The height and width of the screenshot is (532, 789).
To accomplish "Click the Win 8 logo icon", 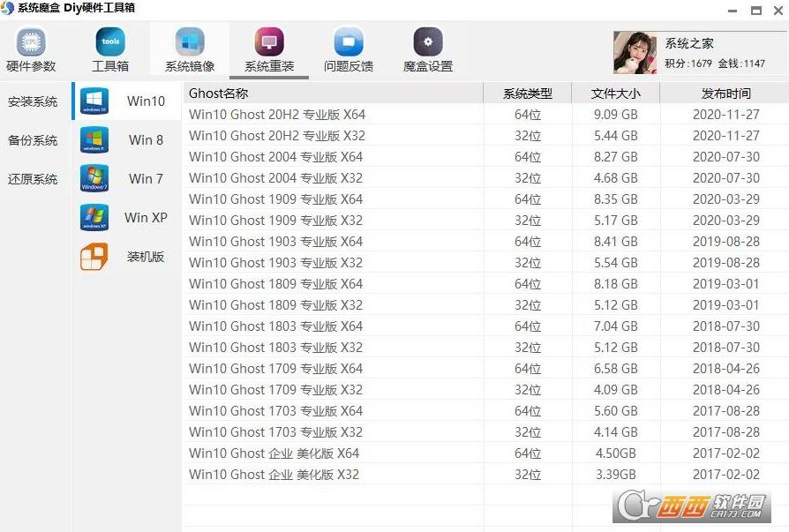I will [94, 139].
